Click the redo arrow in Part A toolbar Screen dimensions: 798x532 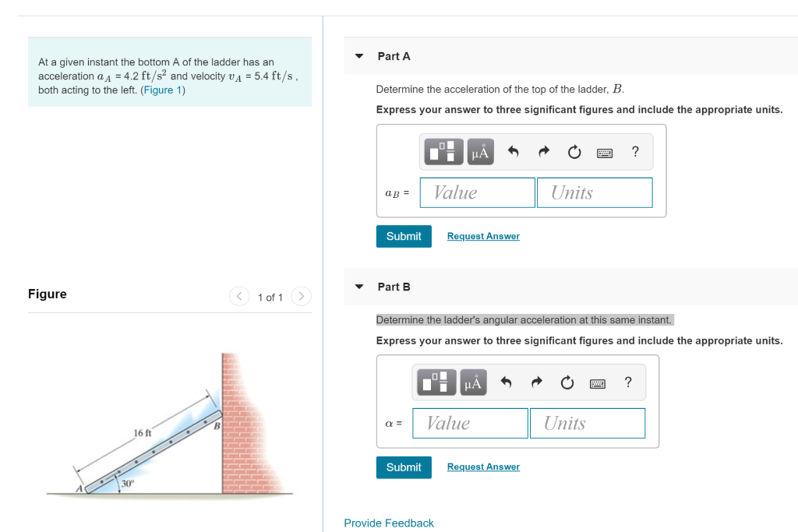(x=542, y=152)
